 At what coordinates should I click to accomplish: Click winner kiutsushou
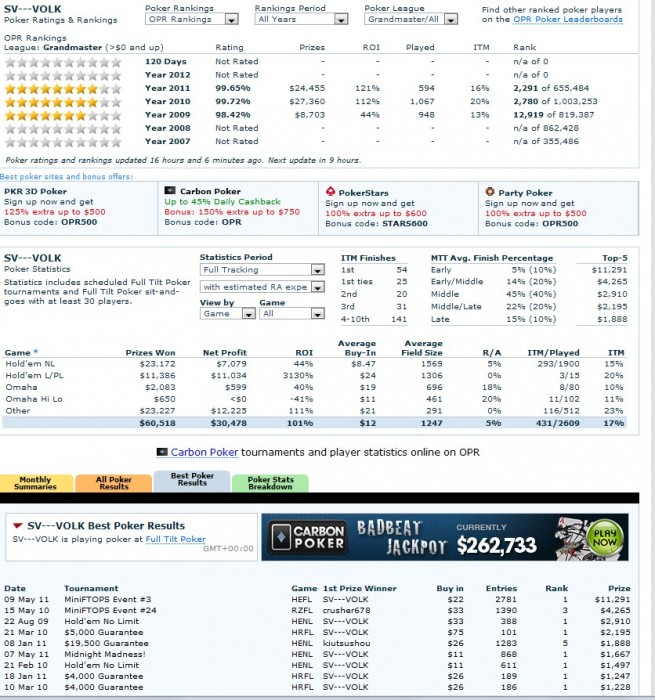tap(346, 643)
